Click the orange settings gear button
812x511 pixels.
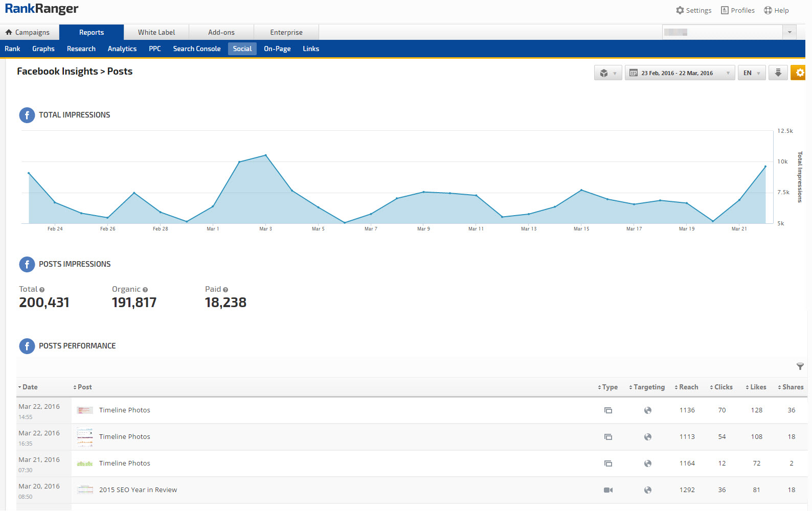(x=799, y=73)
